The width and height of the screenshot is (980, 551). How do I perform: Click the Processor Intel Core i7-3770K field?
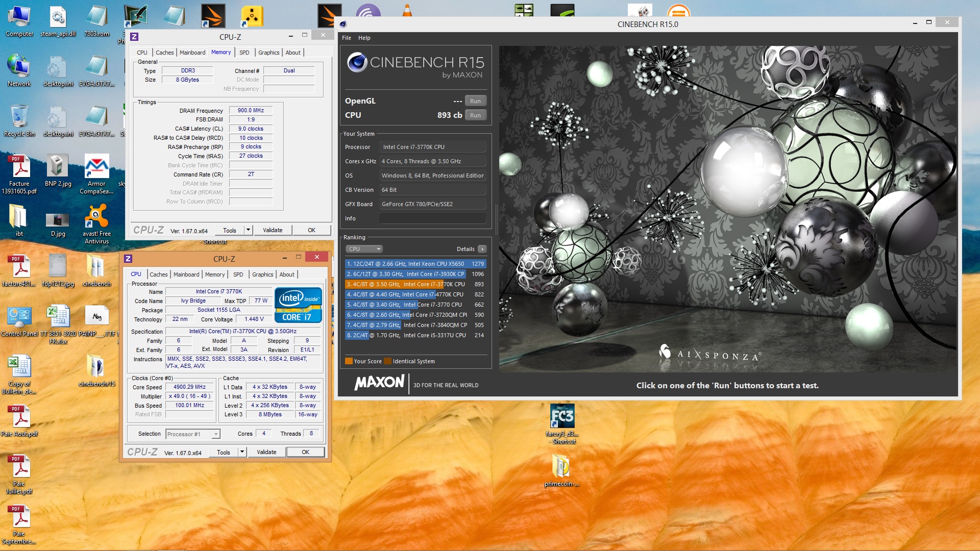point(432,147)
